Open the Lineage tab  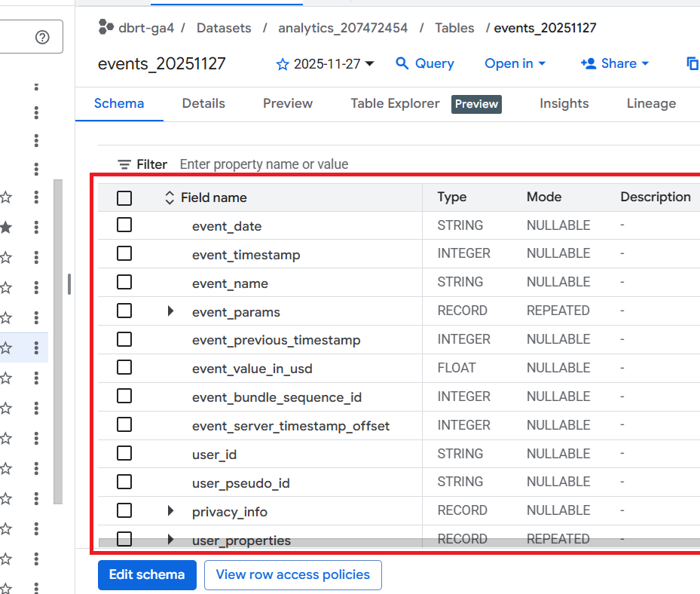(x=651, y=103)
